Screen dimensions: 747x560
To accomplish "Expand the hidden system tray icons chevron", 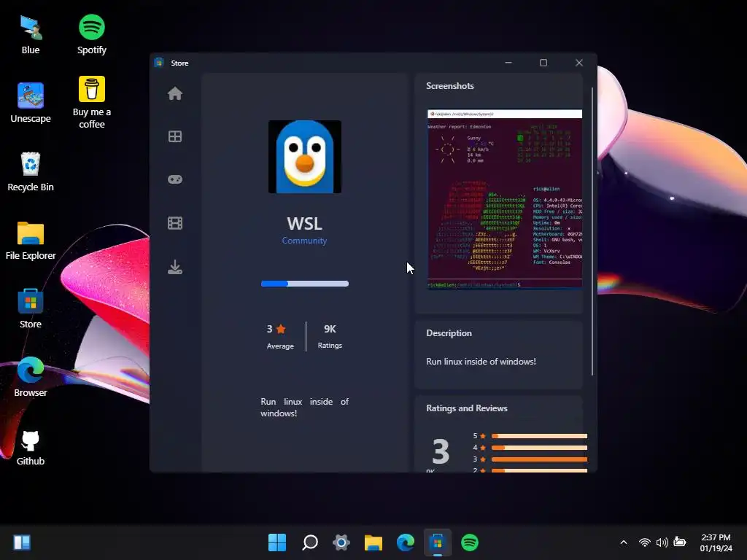I will click(x=624, y=542).
